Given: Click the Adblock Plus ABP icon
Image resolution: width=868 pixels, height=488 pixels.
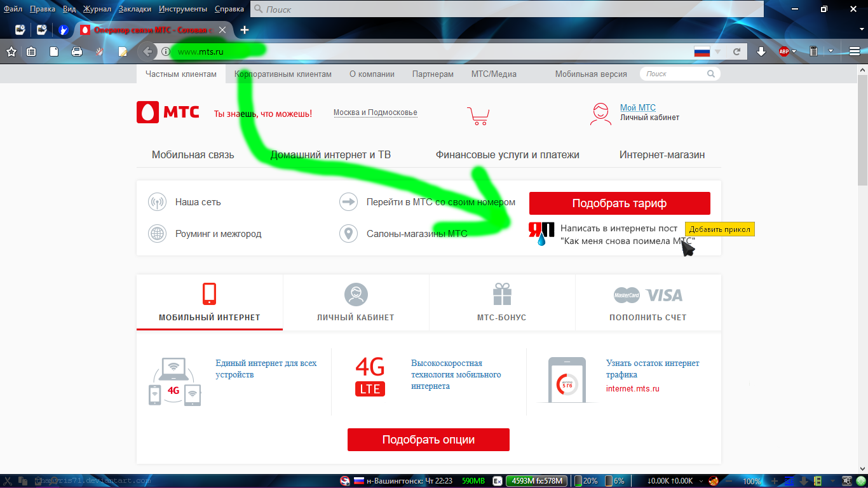Looking at the screenshot, I should tap(783, 51).
